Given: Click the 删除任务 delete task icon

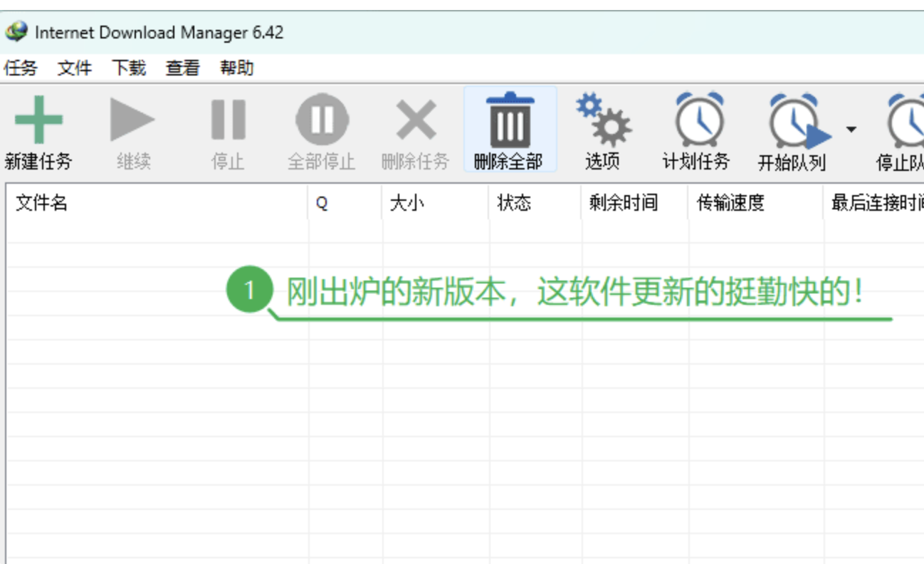Looking at the screenshot, I should click(x=416, y=121).
